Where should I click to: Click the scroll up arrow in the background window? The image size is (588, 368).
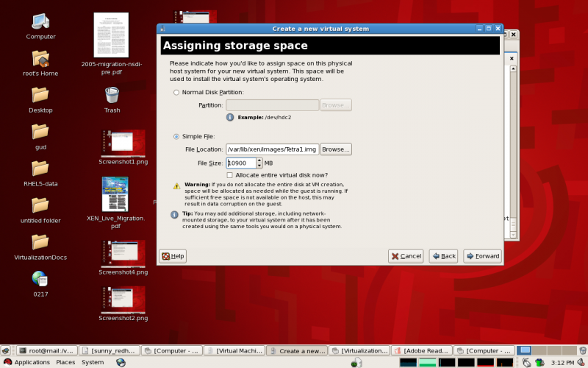[x=513, y=68]
